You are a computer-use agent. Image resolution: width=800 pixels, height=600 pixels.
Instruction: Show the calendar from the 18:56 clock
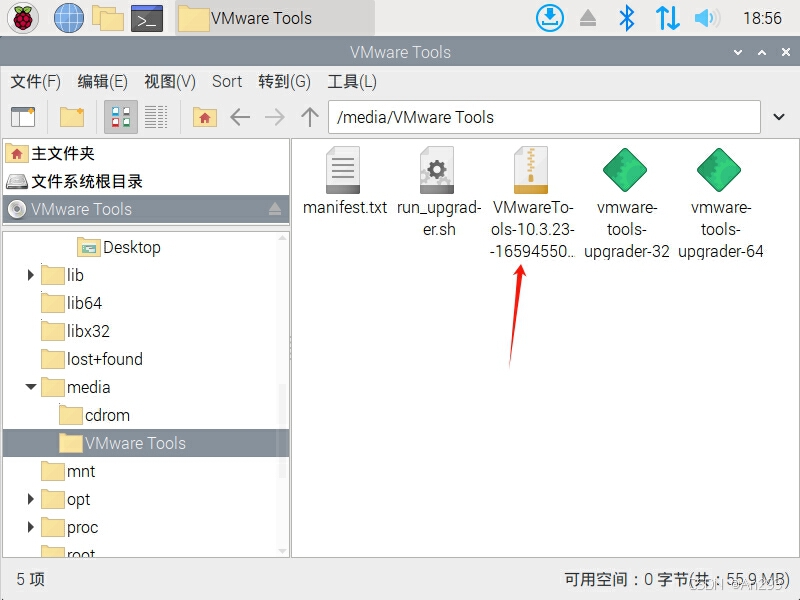pos(762,18)
